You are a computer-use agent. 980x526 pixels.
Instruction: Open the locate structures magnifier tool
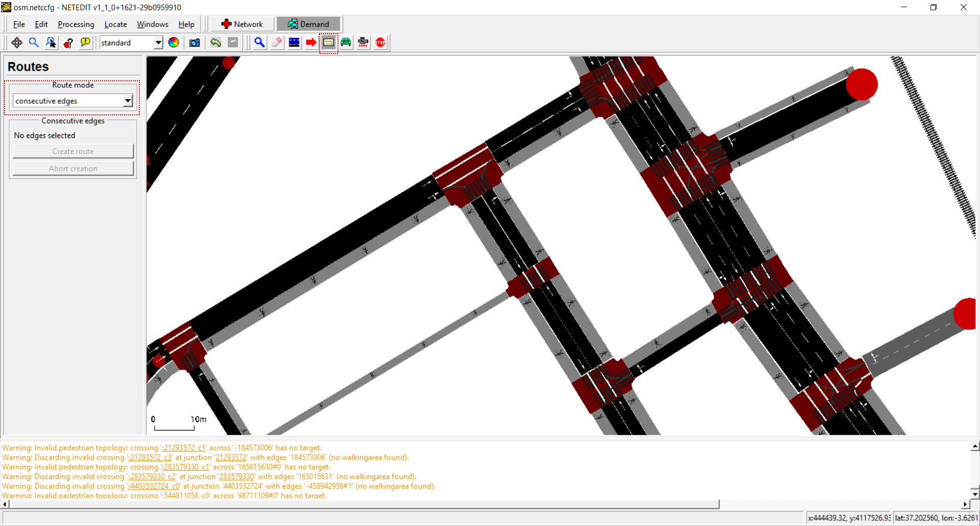pyautogui.click(x=34, y=43)
